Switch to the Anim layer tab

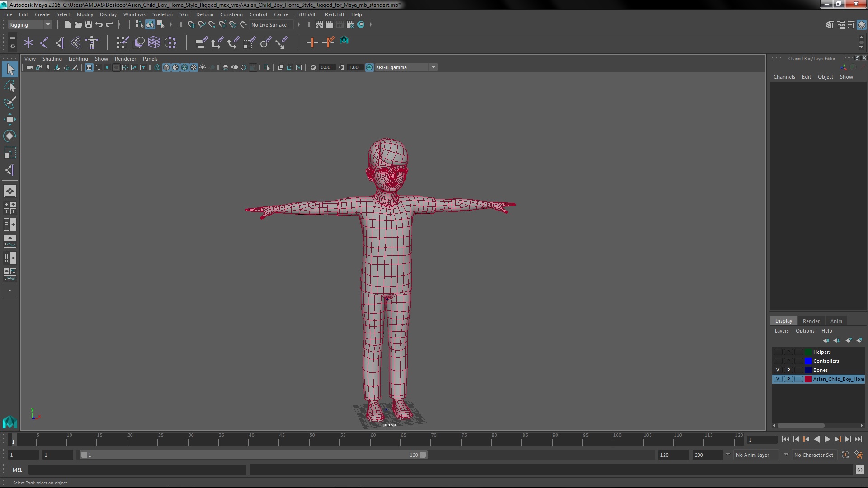836,321
